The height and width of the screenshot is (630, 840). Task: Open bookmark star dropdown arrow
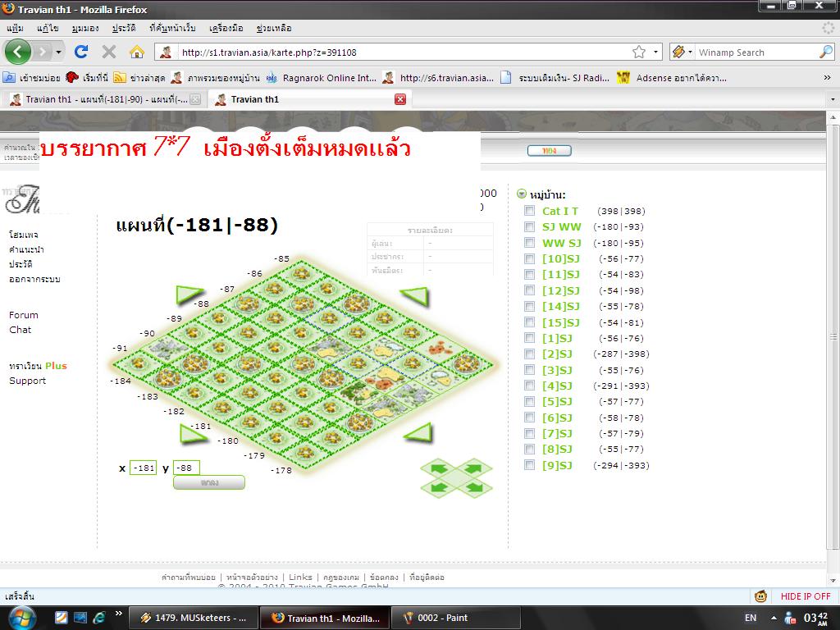[x=655, y=52]
